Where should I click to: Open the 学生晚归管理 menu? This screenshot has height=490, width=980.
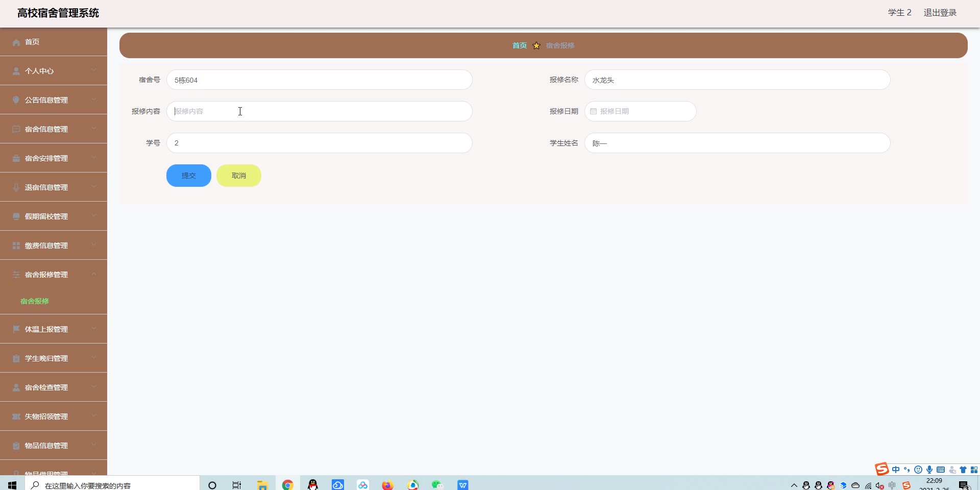tap(54, 358)
